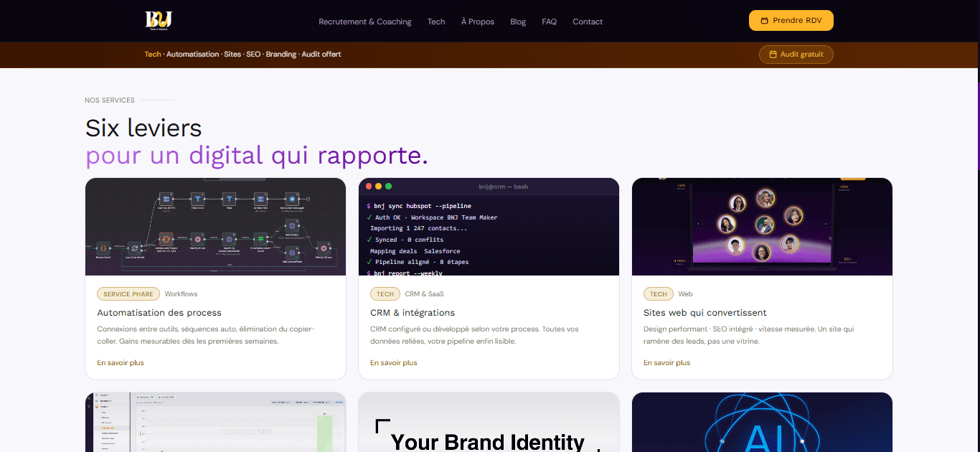This screenshot has height=452, width=980.
Task: Select Audit offert in the sub-navigation bar
Action: pyautogui.click(x=321, y=55)
